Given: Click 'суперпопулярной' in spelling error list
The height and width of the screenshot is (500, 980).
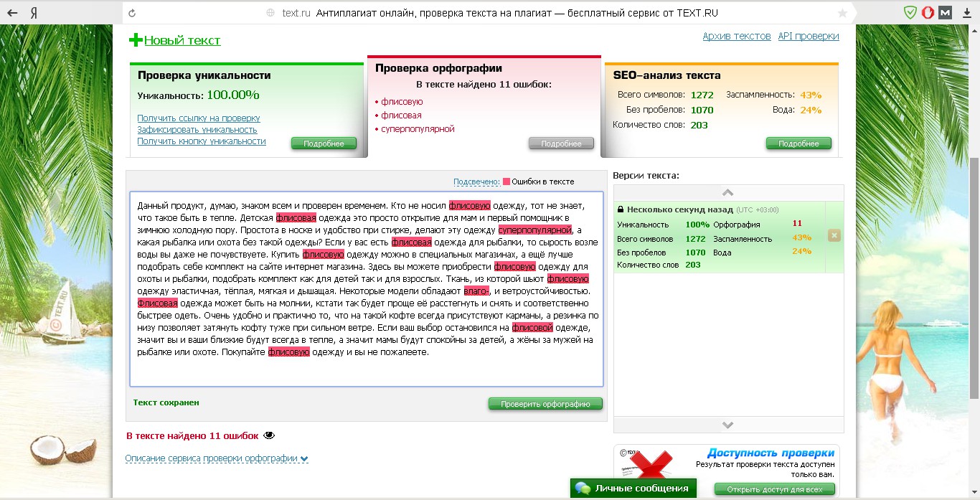Looking at the screenshot, I should tap(418, 129).
